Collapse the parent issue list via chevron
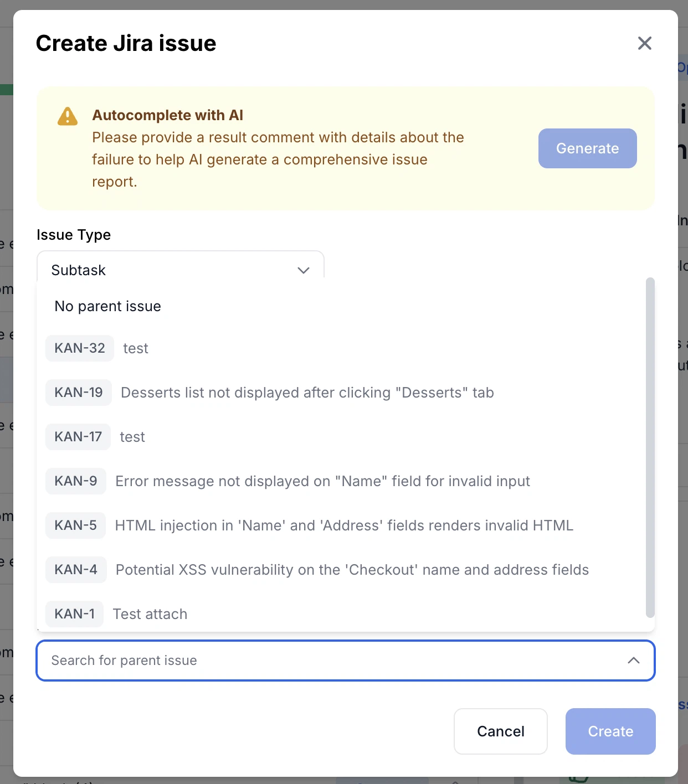 pyautogui.click(x=633, y=661)
